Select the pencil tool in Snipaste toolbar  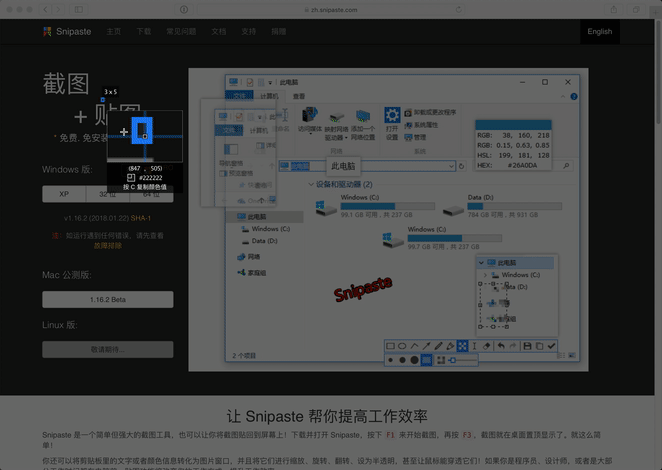[439, 346]
